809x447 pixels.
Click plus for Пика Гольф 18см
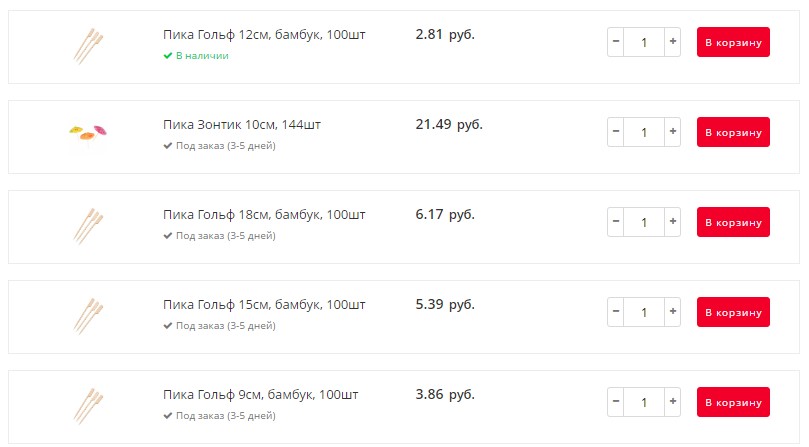tap(672, 222)
